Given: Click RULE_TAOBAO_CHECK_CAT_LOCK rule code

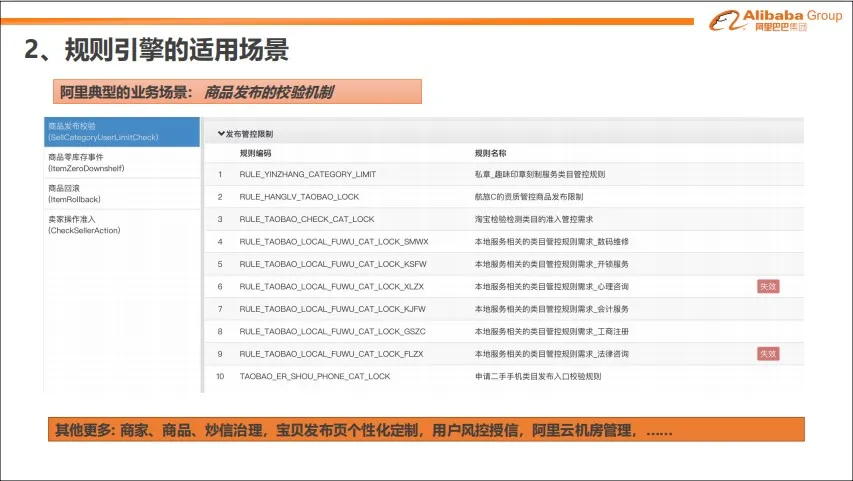Looking at the screenshot, I should [306, 219].
